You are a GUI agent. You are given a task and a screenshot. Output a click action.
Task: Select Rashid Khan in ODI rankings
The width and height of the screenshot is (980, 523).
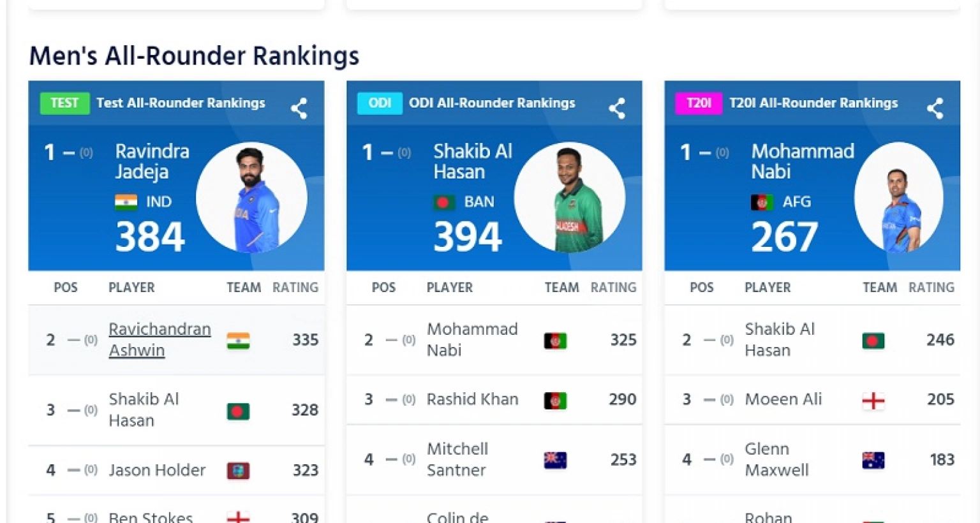[472, 400]
